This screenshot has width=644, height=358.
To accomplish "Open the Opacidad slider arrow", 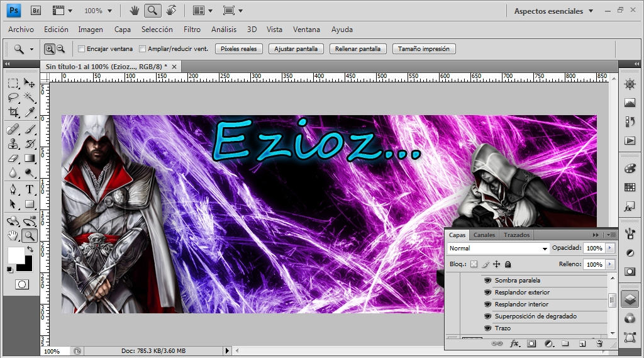I will [x=610, y=248].
